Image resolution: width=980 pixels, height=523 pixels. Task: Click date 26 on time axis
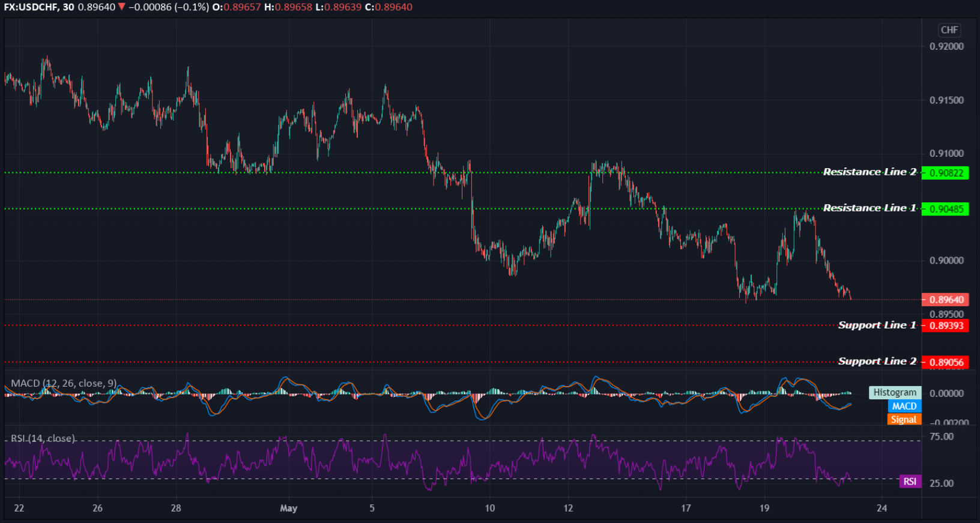click(97, 508)
